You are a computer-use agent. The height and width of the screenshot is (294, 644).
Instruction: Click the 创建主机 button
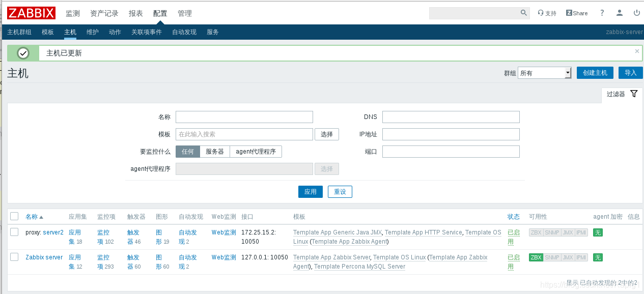coord(595,73)
